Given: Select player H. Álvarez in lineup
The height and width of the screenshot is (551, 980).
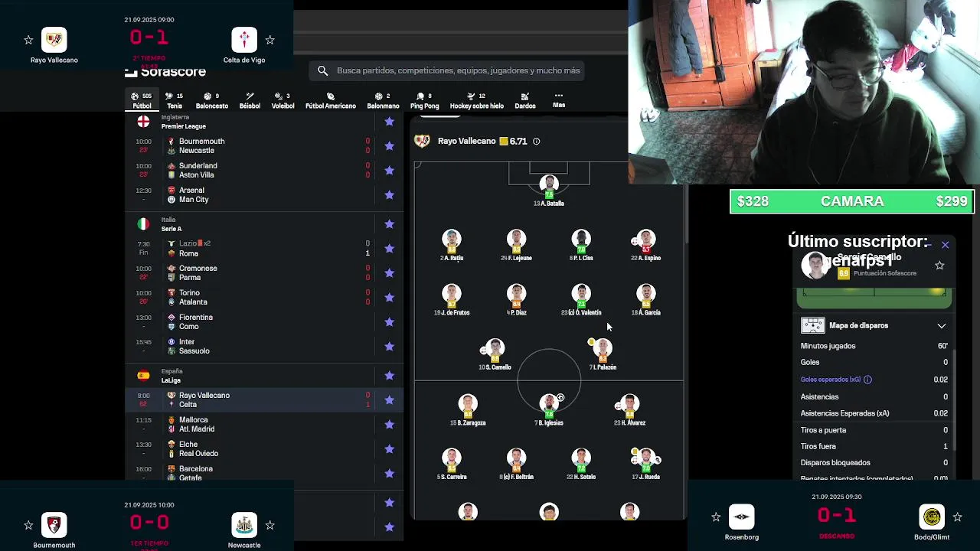Looking at the screenshot, I should 629,409.
